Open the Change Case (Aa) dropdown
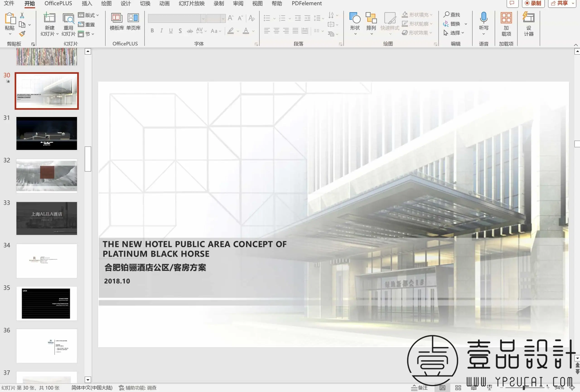Image resolution: width=580 pixels, height=392 pixels. click(216, 31)
